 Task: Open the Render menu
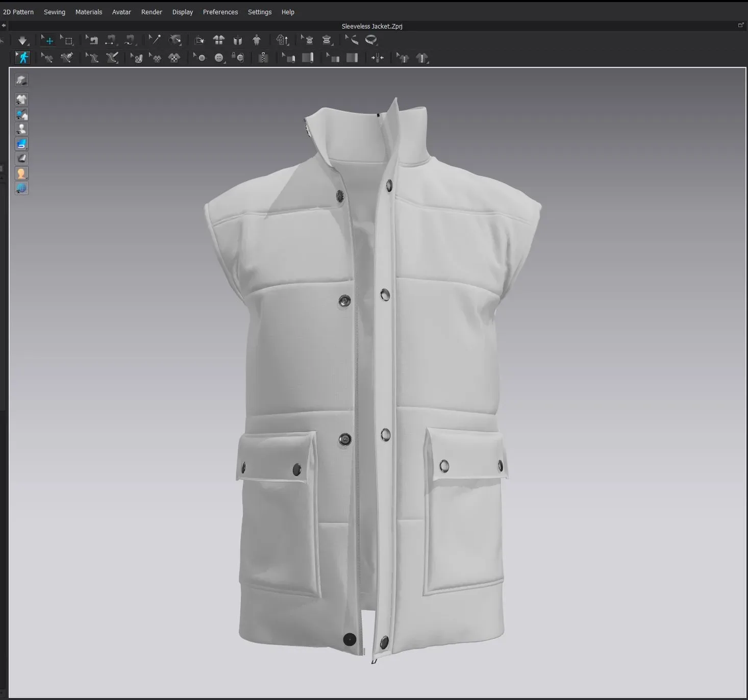click(152, 12)
